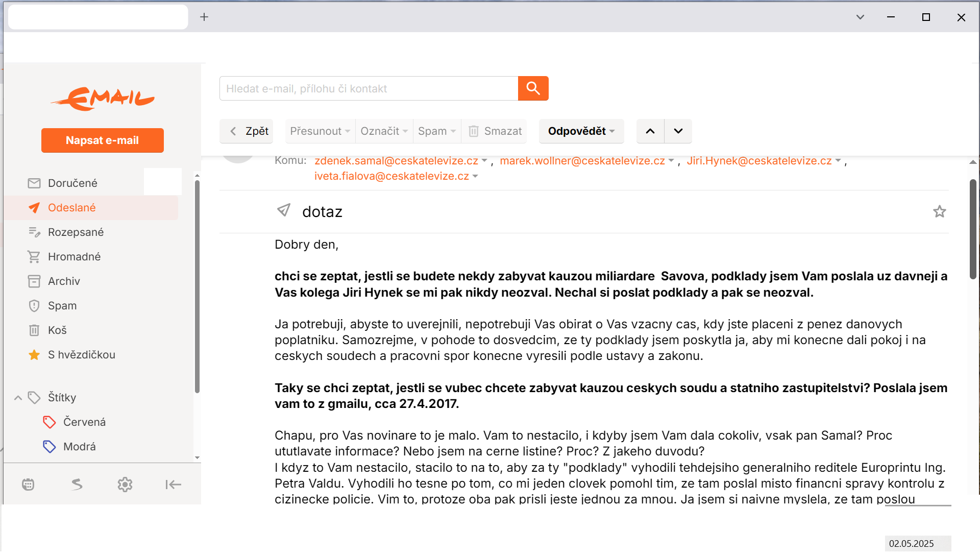Screen dimensions: 980x555
Task: Click the Rozepsané pencil lines icon
Action: 34,232
